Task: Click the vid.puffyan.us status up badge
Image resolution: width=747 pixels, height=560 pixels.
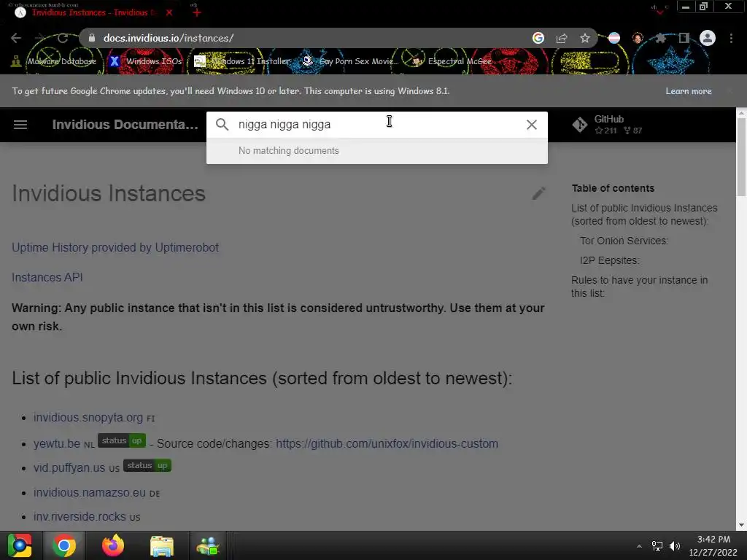Action: 147,465
